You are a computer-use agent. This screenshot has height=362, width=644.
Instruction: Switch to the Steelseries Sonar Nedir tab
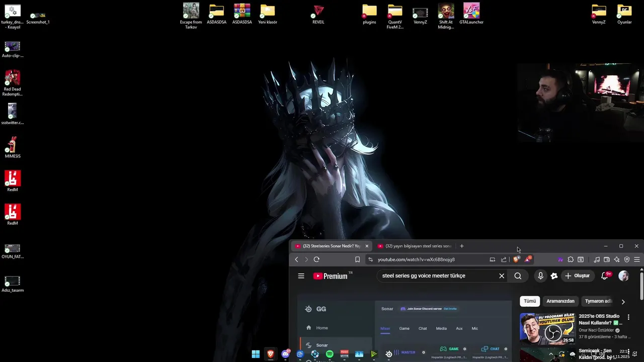point(331,246)
